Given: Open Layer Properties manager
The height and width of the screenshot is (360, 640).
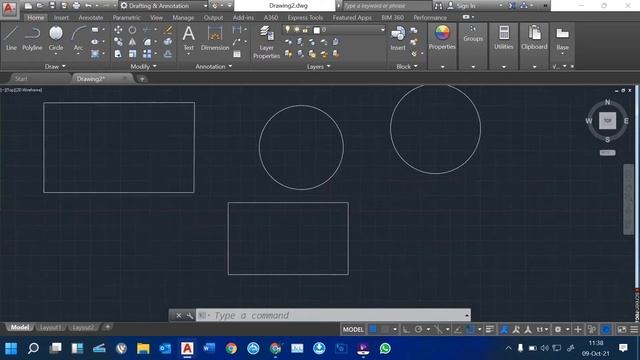Looking at the screenshot, I should pos(266,42).
